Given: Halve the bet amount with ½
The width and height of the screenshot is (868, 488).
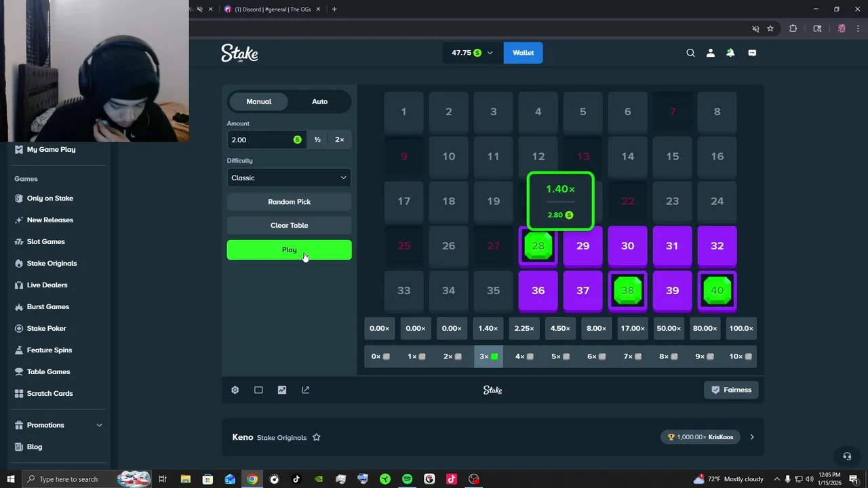Looking at the screenshot, I should tap(317, 140).
